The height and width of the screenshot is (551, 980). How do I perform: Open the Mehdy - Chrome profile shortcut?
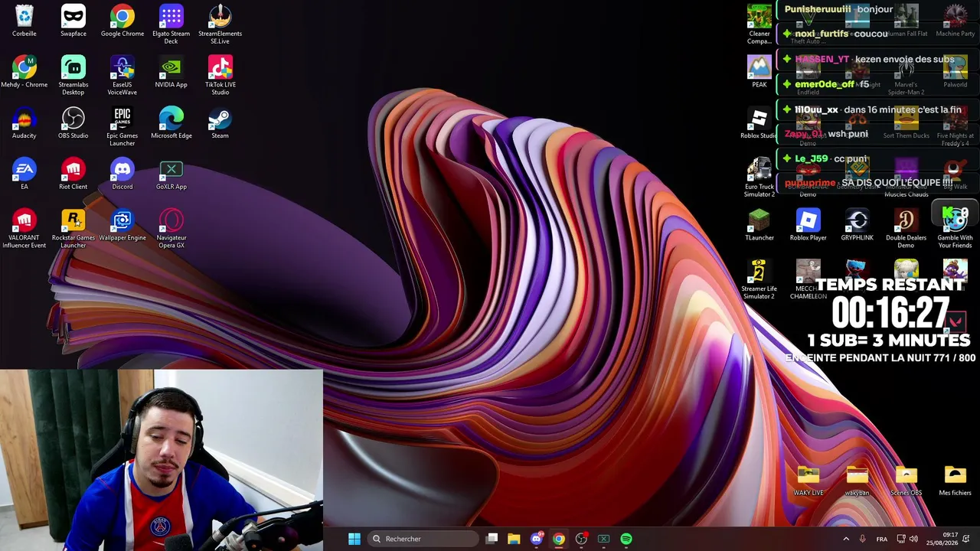click(24, 72)
